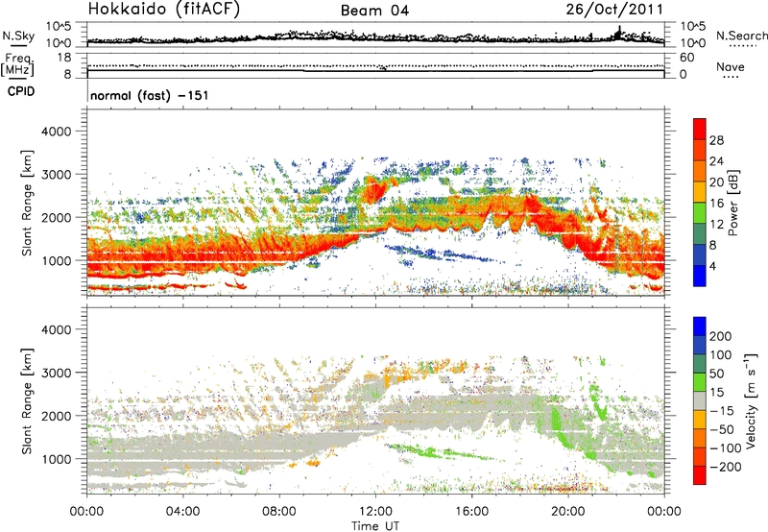Click the "10^5" left noise axis label
Viewport: 768px width, 532px height.
(59, 27)
